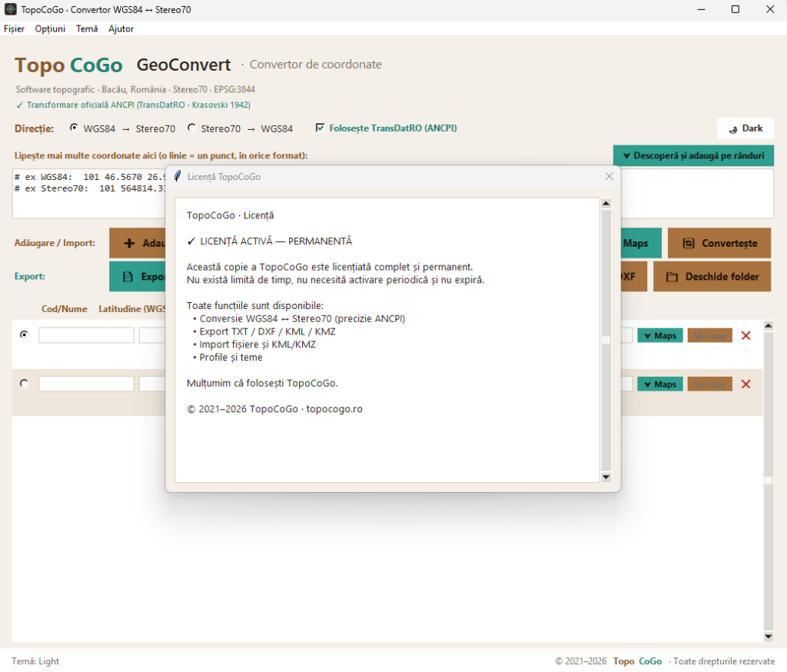Click the feather icon in dialog title

178,176
